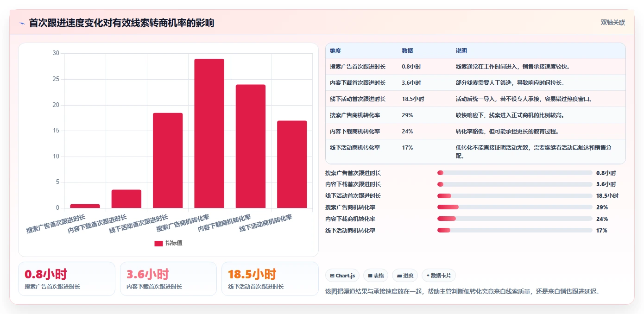Click note 较快响应下，线索进入正式商机的比例较高
Screen dimensions: 644x314
(x=510, y=115)
